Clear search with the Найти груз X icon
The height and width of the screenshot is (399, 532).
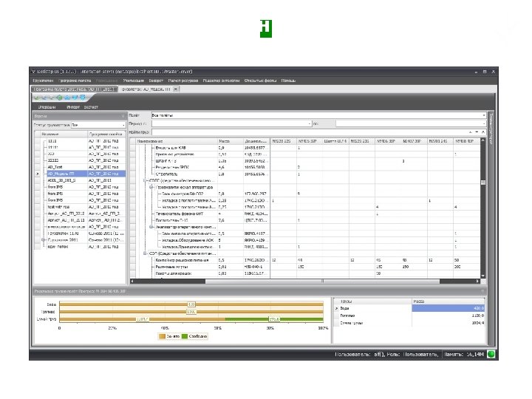pyautogui.click(x=483, y=132)
